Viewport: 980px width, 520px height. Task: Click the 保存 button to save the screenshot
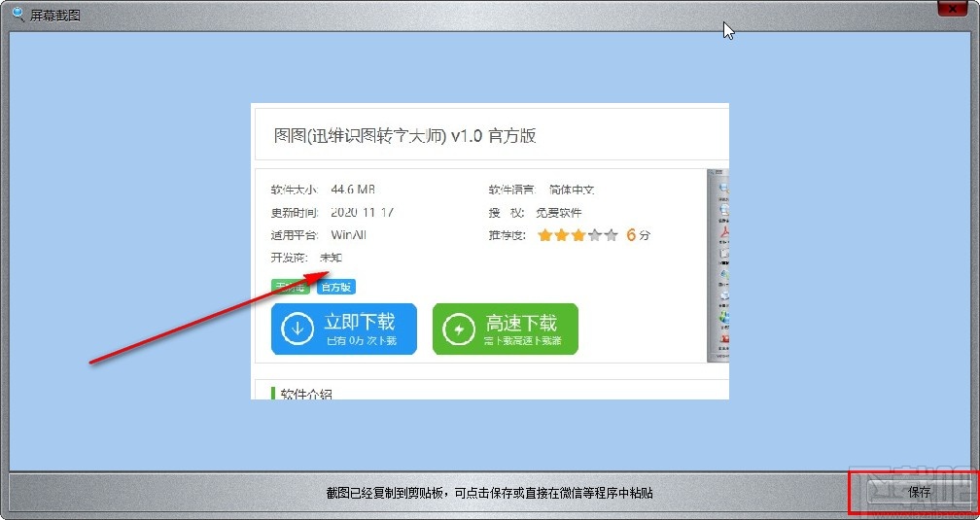919,492
